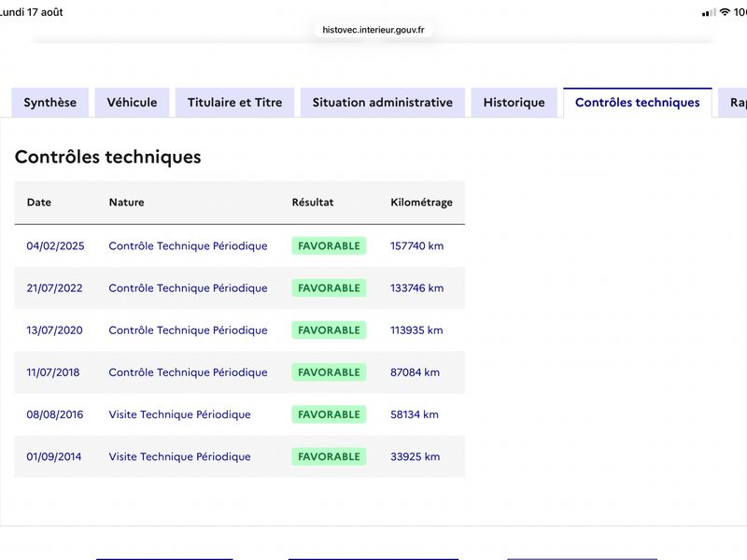
Task: Open the Historique tab
Action: click(x=514, y=103)
